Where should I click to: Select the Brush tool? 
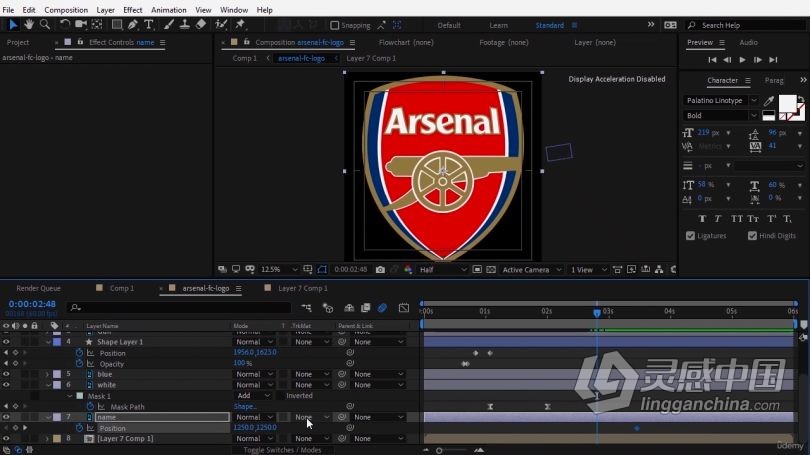tap(169, 24)
